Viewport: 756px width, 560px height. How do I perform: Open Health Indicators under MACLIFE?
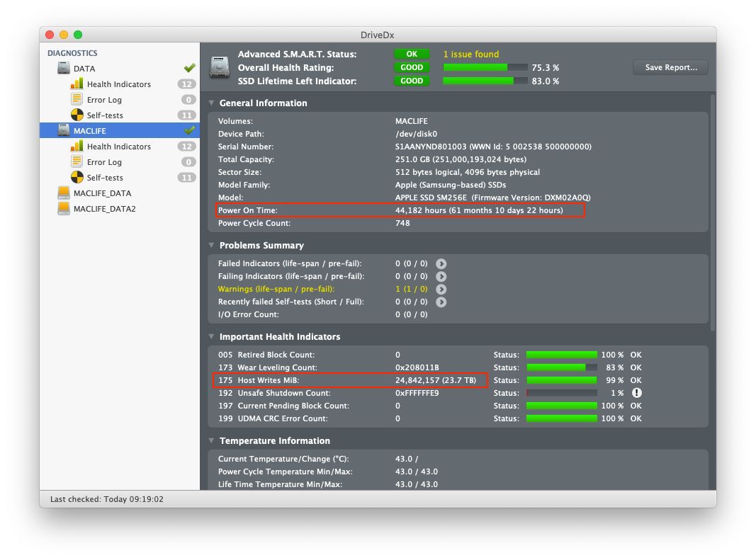pos(118,147)
